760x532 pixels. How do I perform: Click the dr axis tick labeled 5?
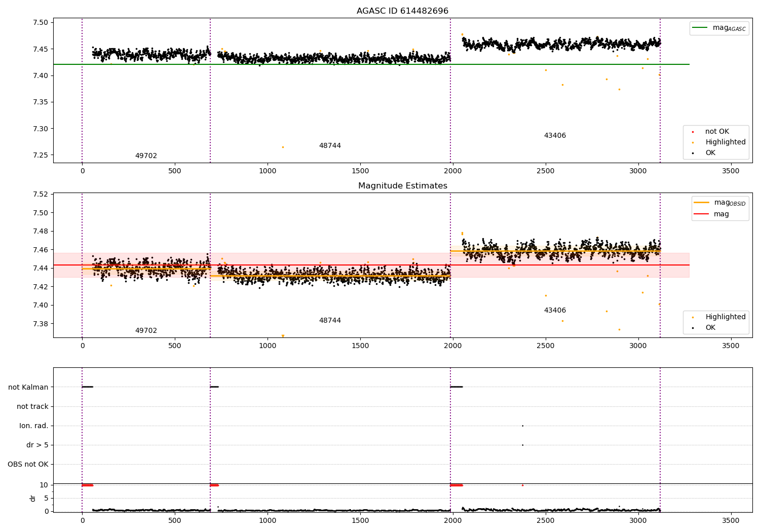click(46, 499)
